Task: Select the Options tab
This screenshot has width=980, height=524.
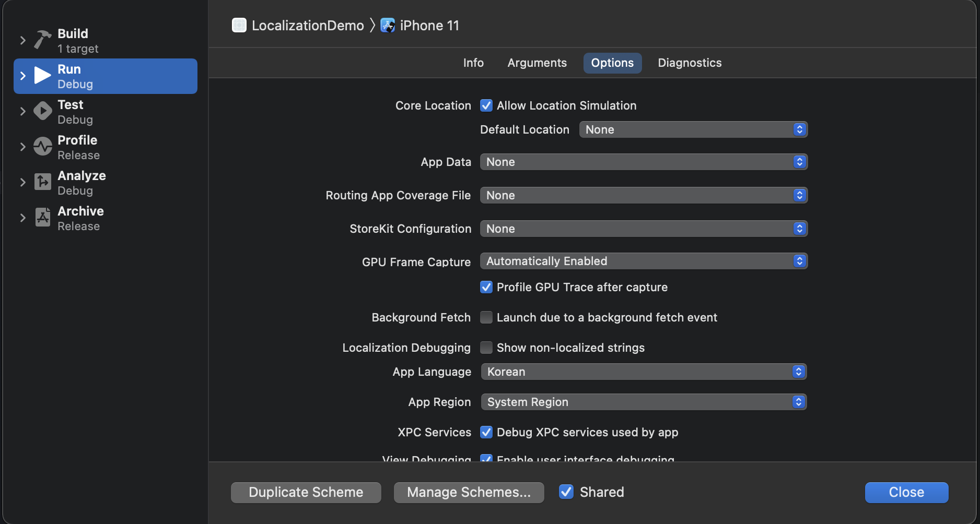Action: click(612, 63)
